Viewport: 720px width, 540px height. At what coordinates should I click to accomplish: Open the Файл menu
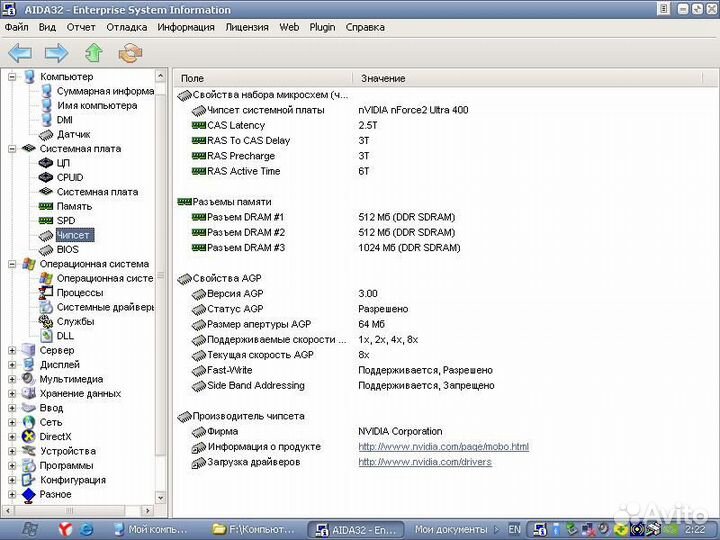tap(16, 27)
